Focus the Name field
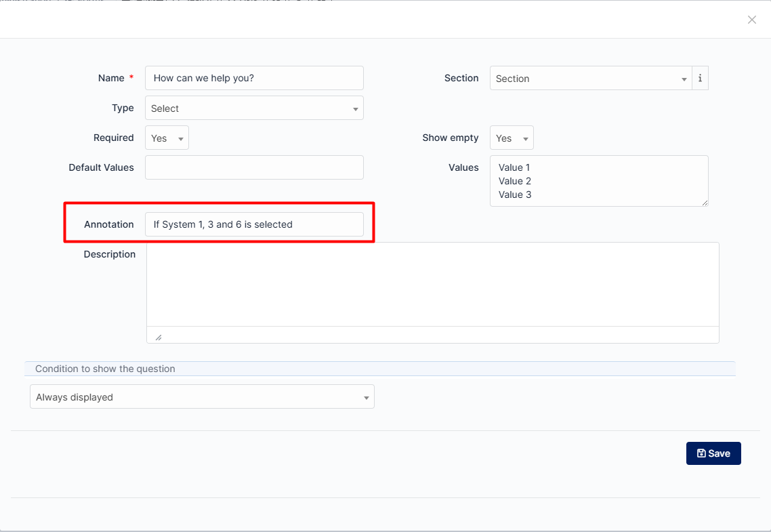The width and height of the screenshot is (771, 532). point(254,78)
